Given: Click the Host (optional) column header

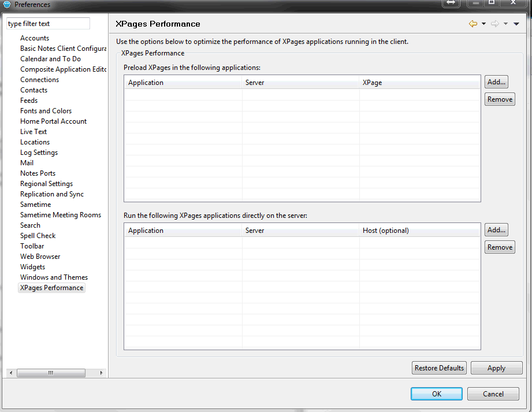Looking at the screenshot, I should click(x=385, y=231).
